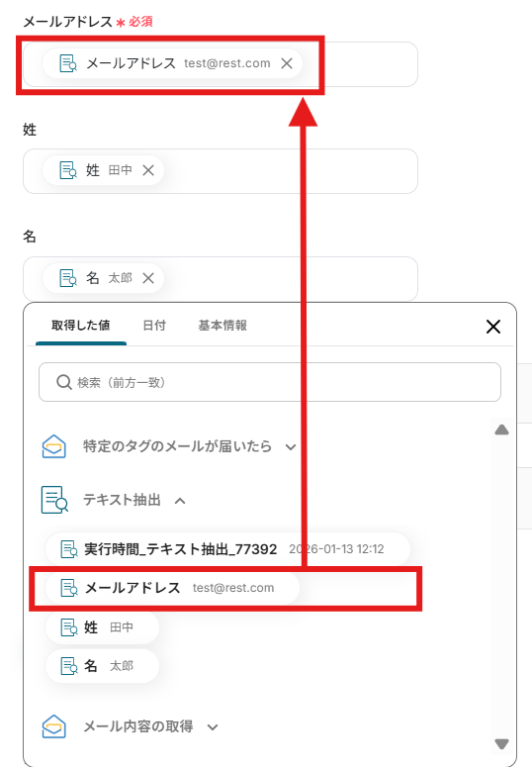Click the 2026-01-13 12:12 timestamp text

pos(336,549)
